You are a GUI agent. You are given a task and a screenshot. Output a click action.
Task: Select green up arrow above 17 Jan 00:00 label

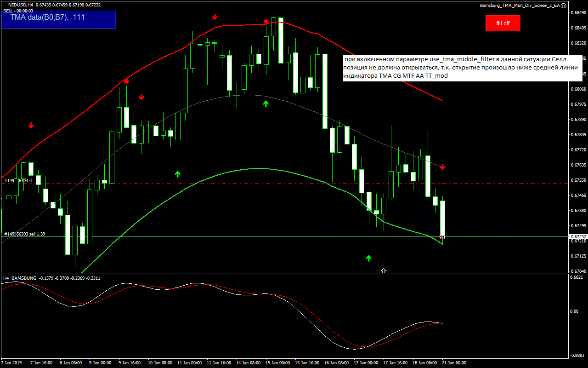(x=368, y=258)
